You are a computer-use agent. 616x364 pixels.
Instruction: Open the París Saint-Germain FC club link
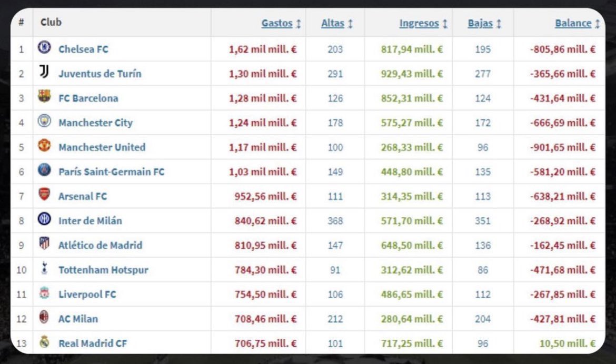tap(112, 171)
